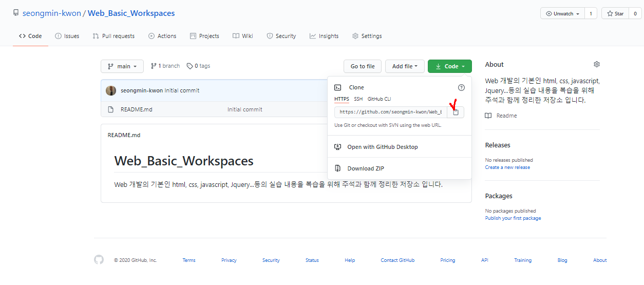
Task: Open footer Status link
Action: (x=312, y=260)
